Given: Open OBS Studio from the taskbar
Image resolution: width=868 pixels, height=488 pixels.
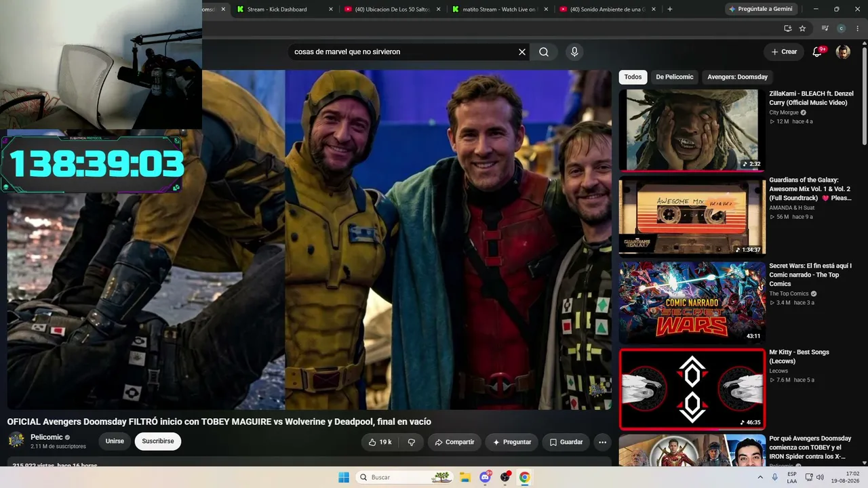Looking at the screenshot, I should coord(505,477).
